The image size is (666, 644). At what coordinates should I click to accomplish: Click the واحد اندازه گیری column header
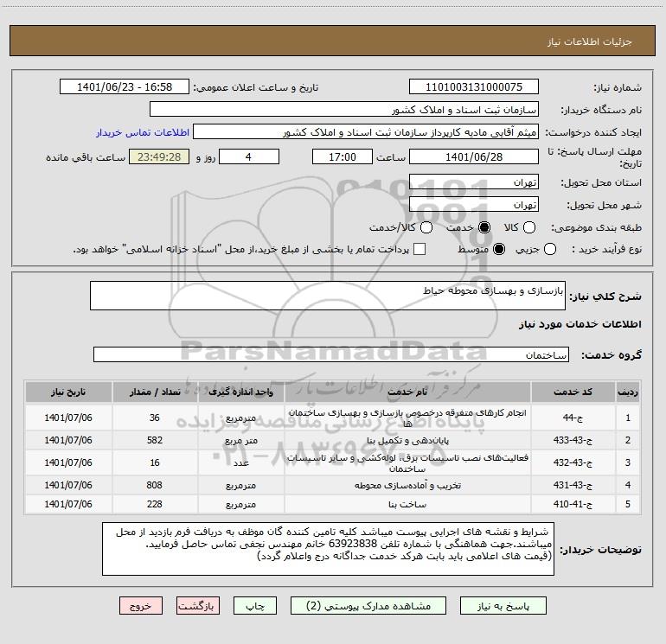pos(240,392)
